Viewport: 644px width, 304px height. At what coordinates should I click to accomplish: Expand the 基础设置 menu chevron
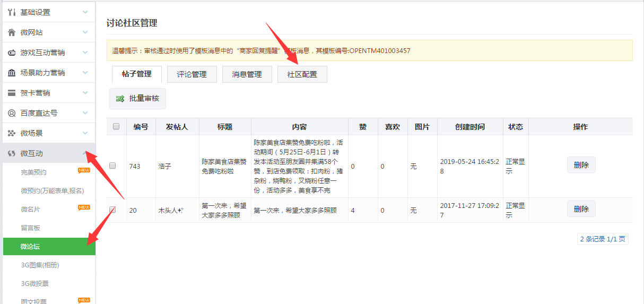[x=85, y=12]
